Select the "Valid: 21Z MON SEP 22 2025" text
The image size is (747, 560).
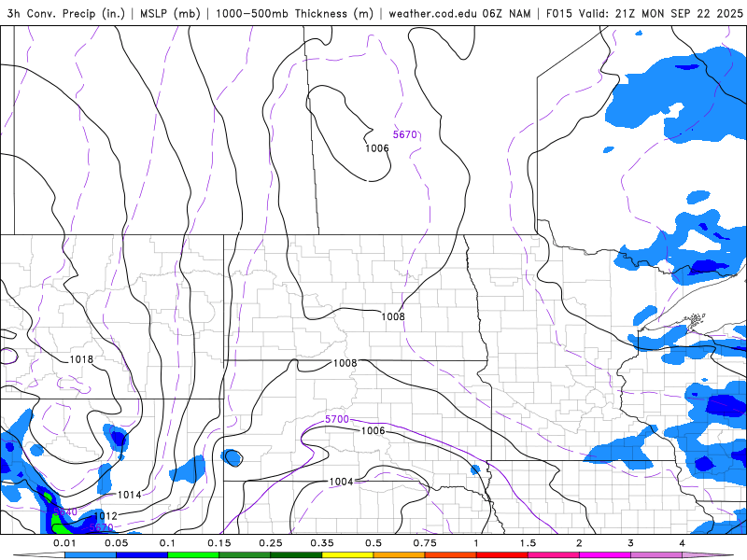click(661, 14)
